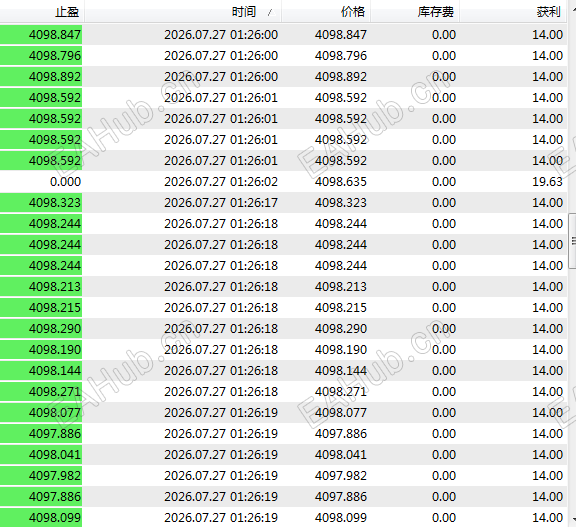Click the time cell in the 4098.077 row
This screenshot has width=576, height=527.
[221, 412]
